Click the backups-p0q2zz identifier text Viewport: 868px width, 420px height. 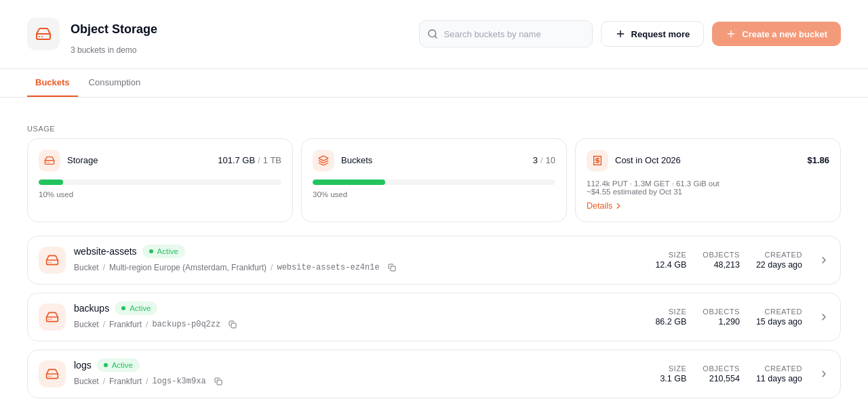click(x=186, y=324)
